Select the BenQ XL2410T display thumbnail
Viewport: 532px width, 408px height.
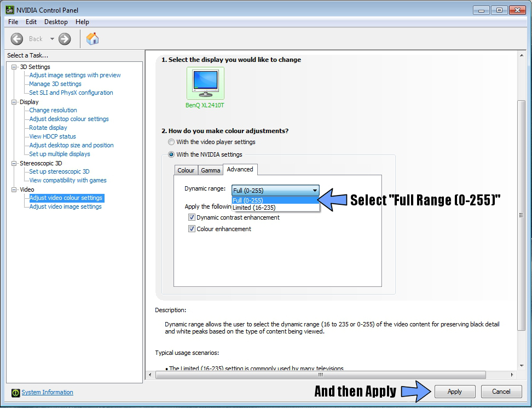205,83
